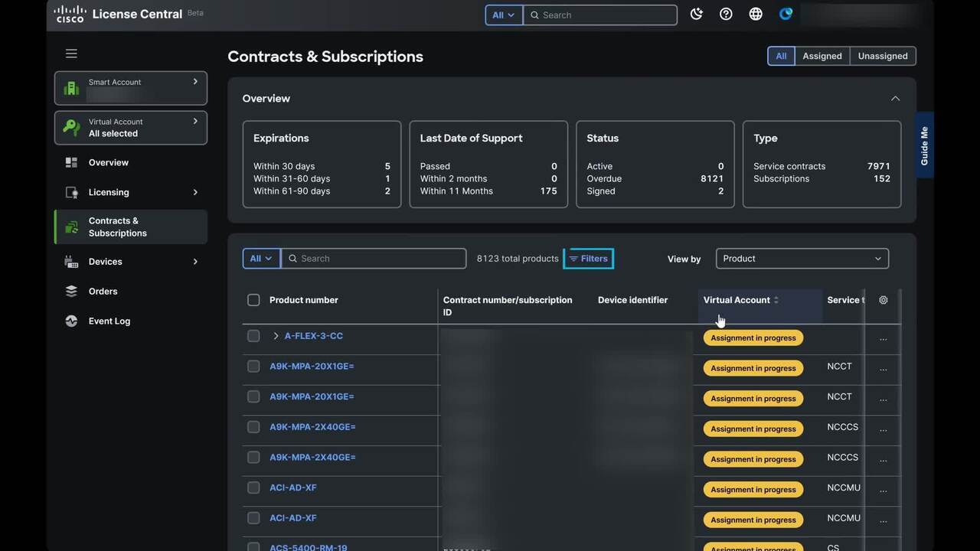Open row actions for first A9K-MPA-2X40GE= row
The width and height of the screenshot is (980, 551).
click(883, 429)
